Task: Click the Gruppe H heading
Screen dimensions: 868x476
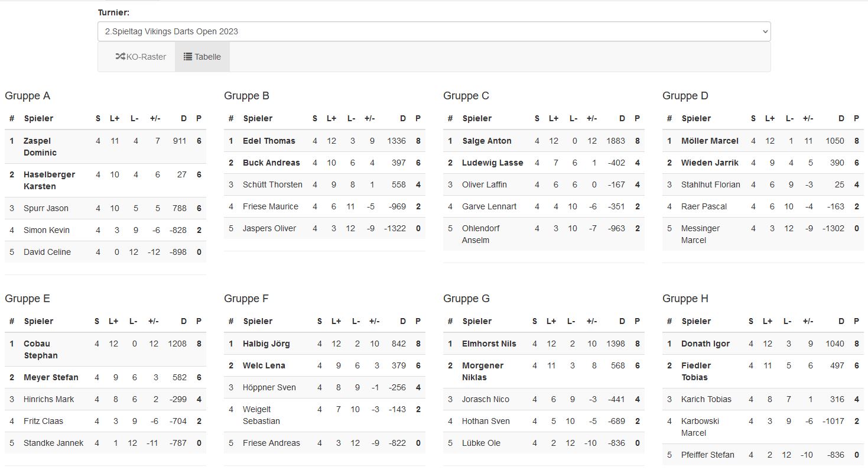Action: coord(685,299)
